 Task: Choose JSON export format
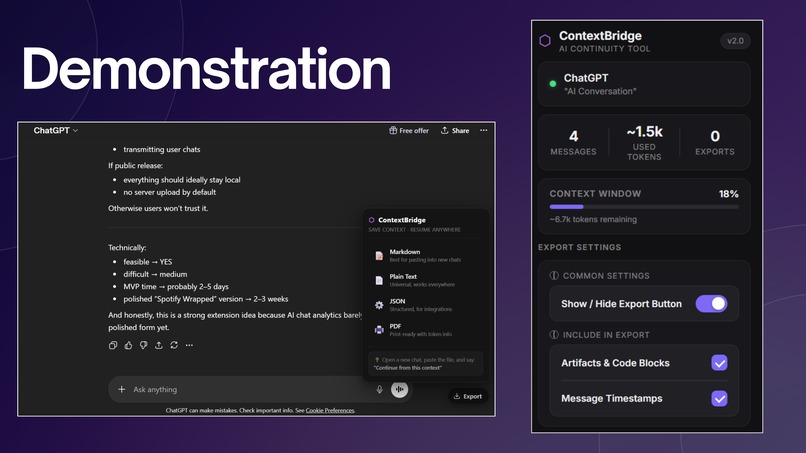click(x=425, y=305)
